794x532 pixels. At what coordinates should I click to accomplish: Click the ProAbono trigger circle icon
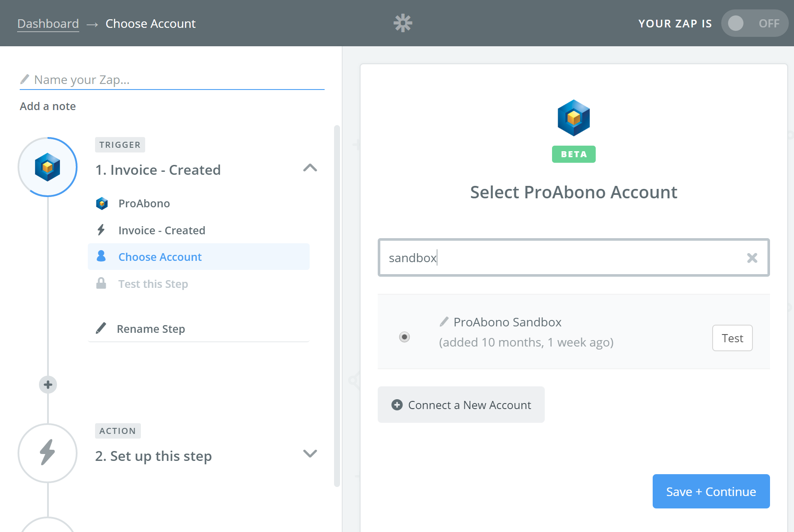(x=48, y=167)
